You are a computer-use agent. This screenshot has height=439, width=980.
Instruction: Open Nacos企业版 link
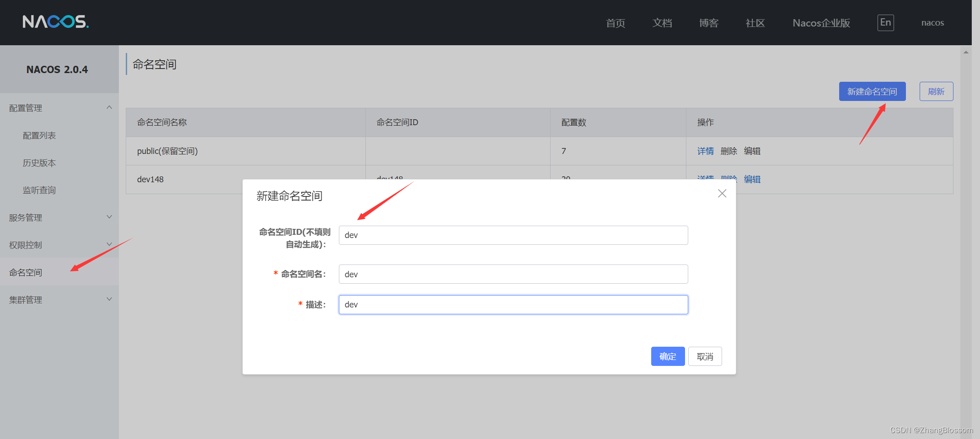[x=821, y=23]
